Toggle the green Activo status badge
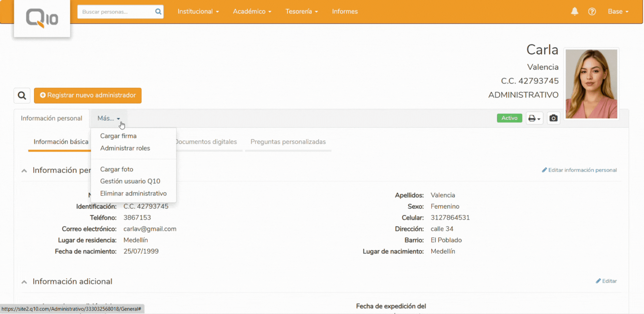Image resolution: width=644 pixels, height=314 pixels. 509,118
